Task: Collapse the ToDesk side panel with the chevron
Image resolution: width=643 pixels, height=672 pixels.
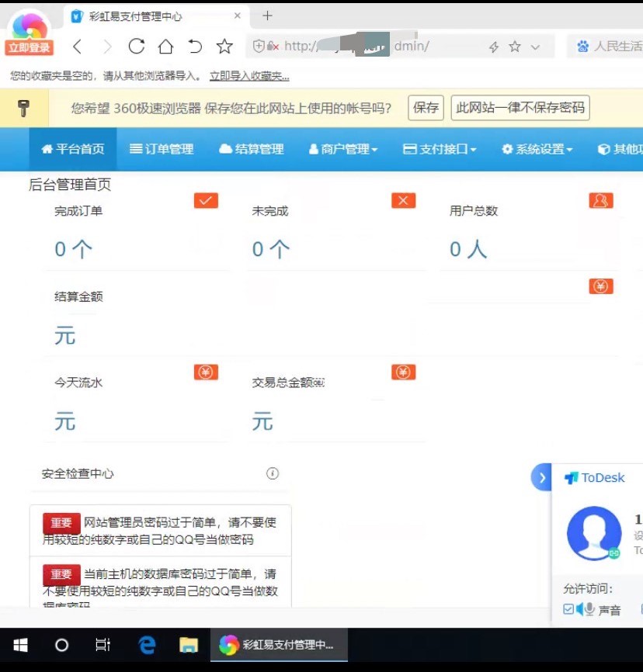Action: pos(542,477)
